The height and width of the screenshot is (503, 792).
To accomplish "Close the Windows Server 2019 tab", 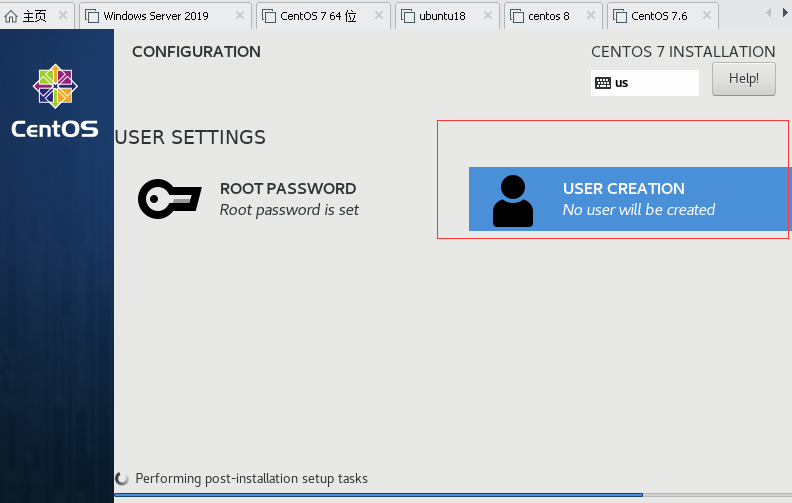I will [240, 16].
